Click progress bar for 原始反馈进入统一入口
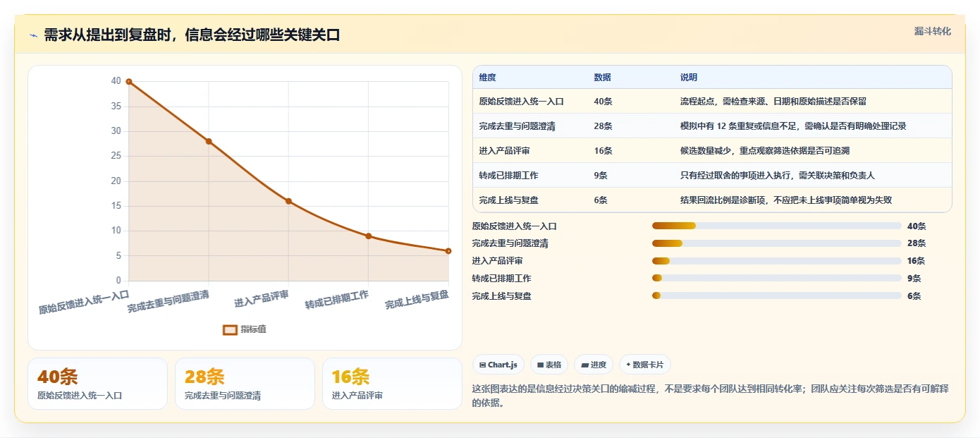 tap(777, 226)
